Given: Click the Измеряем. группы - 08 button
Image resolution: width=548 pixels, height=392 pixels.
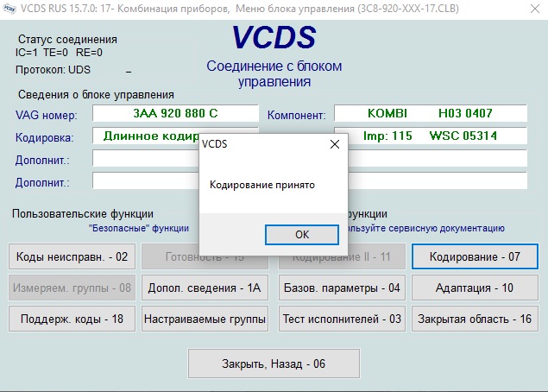Looking at the screenshot, I should [x=72, y=288].
